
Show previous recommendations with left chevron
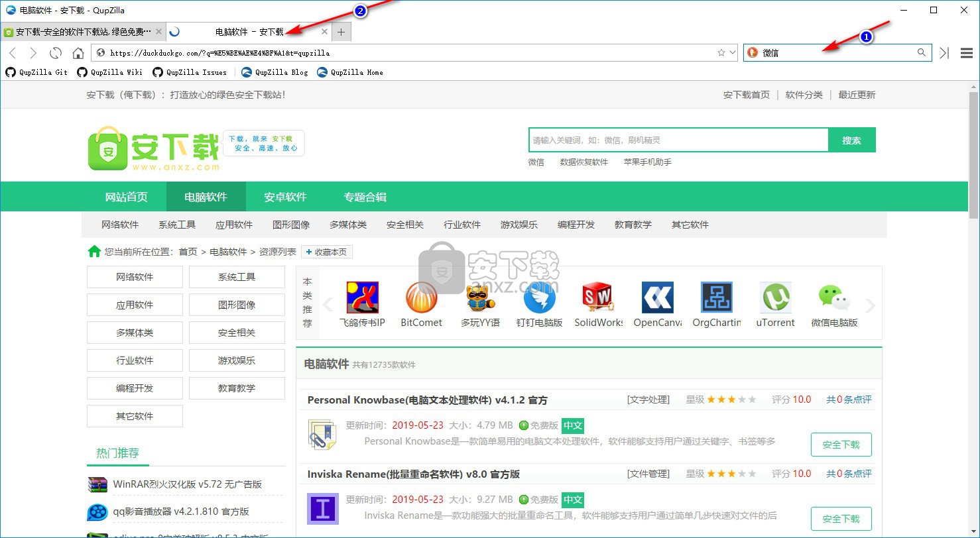(x=327, y=305)
